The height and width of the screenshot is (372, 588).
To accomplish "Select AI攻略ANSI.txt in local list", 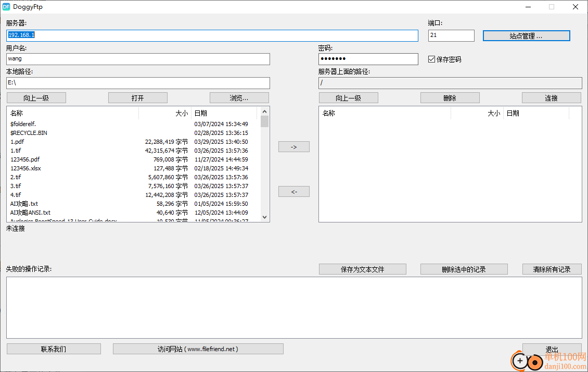I will click(30, 213).
